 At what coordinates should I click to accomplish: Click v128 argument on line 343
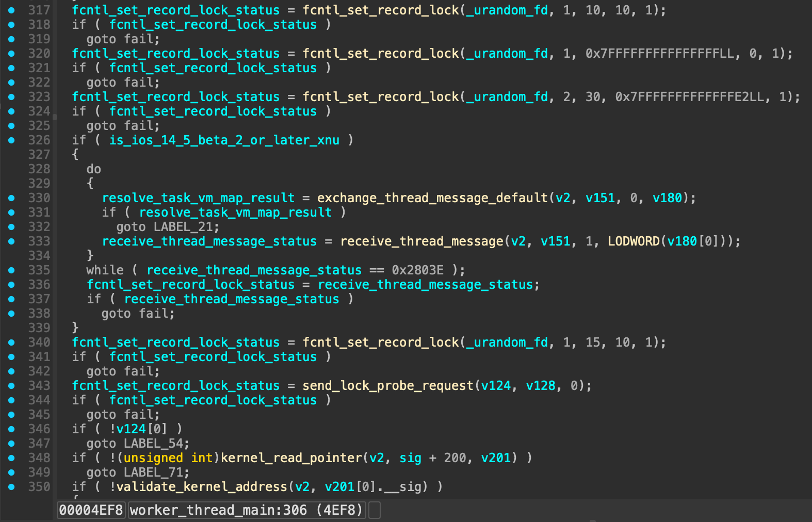tap(541, 386)
